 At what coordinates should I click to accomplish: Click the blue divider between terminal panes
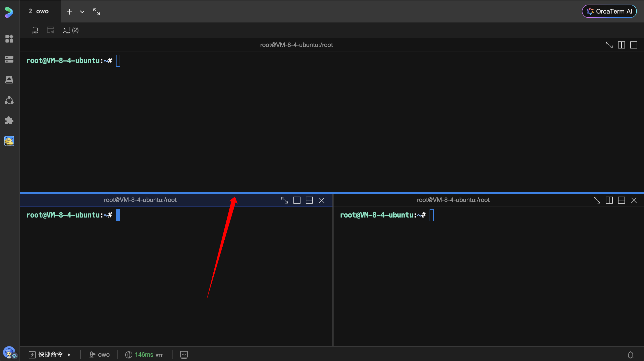332,192
